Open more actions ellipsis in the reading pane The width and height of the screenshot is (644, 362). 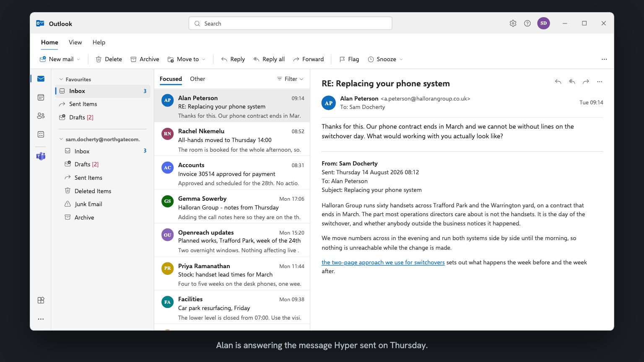600,82
